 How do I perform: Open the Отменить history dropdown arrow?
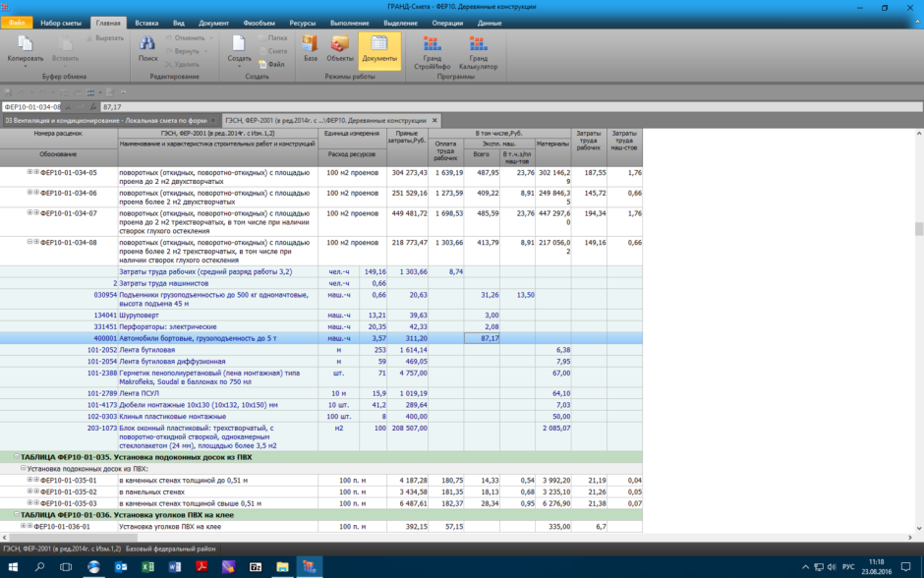[211, 38]
